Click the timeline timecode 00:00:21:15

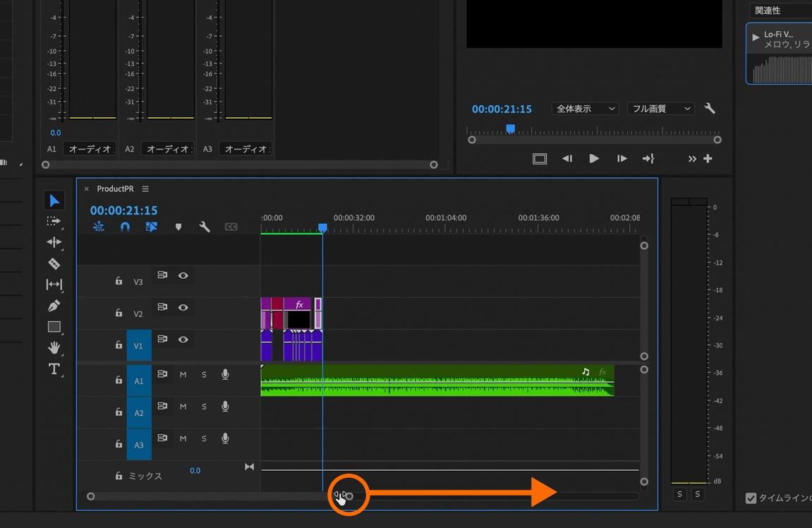123,210
